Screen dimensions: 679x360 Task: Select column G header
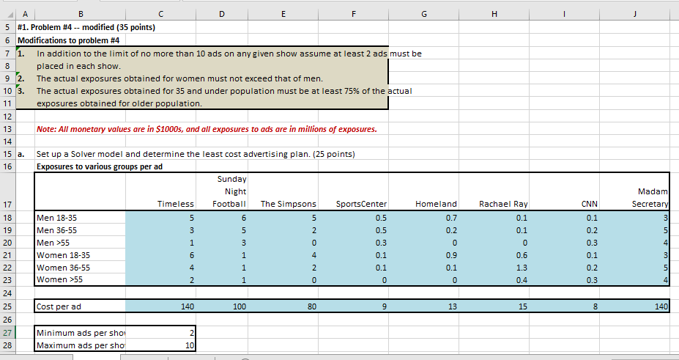point(424,14)
